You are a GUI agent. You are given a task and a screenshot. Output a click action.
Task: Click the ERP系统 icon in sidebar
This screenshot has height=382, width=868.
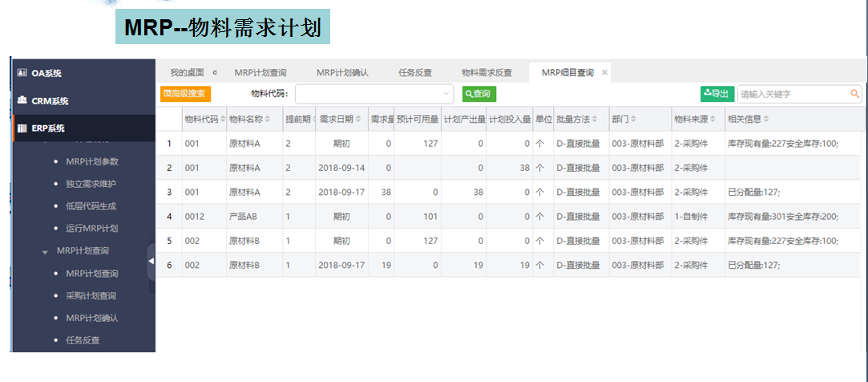[x=22, y=128]
